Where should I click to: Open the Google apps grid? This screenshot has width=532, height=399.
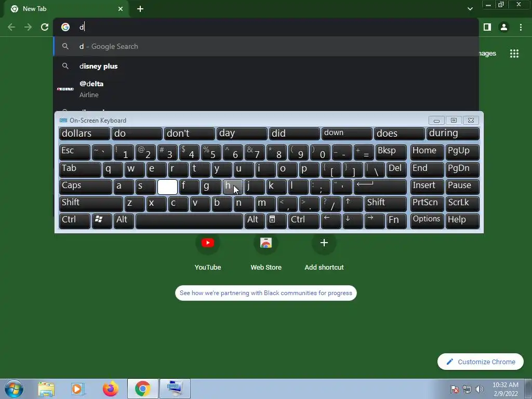(514, 54)
